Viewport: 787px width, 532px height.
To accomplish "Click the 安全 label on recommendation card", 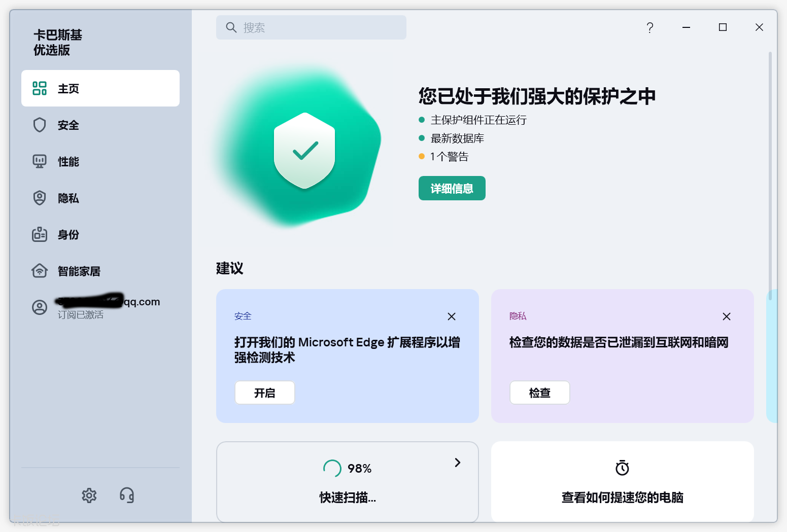I will (243, 316).
